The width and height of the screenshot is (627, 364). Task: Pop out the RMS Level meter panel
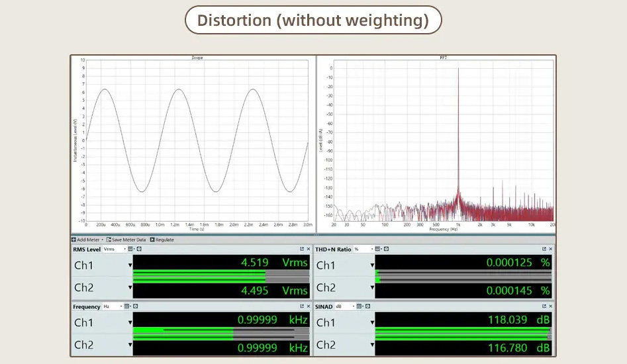pyautogui.click(x=302, y=249)
